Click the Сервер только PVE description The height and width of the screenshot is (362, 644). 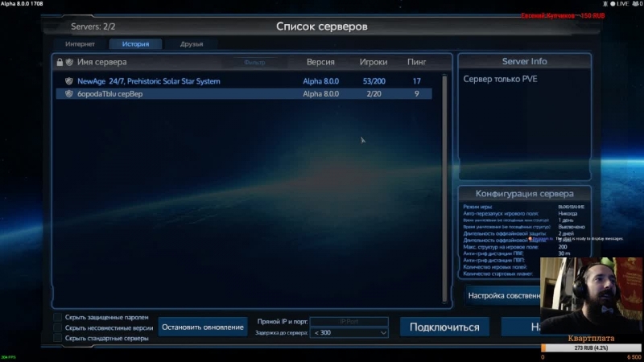point(500,79)
